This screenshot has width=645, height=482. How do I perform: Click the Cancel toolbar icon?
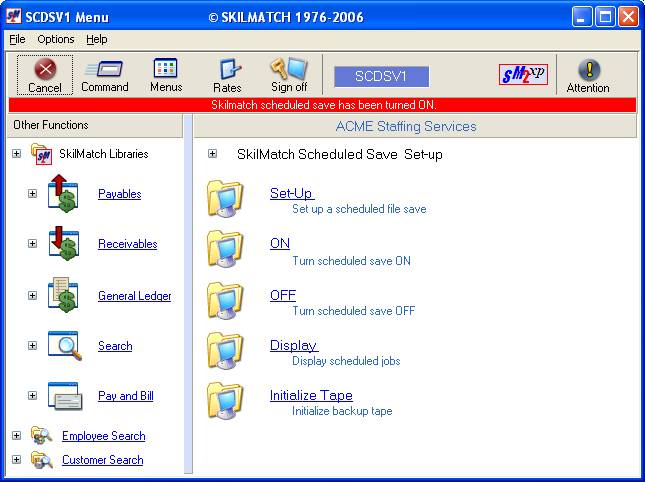point(45,69)
